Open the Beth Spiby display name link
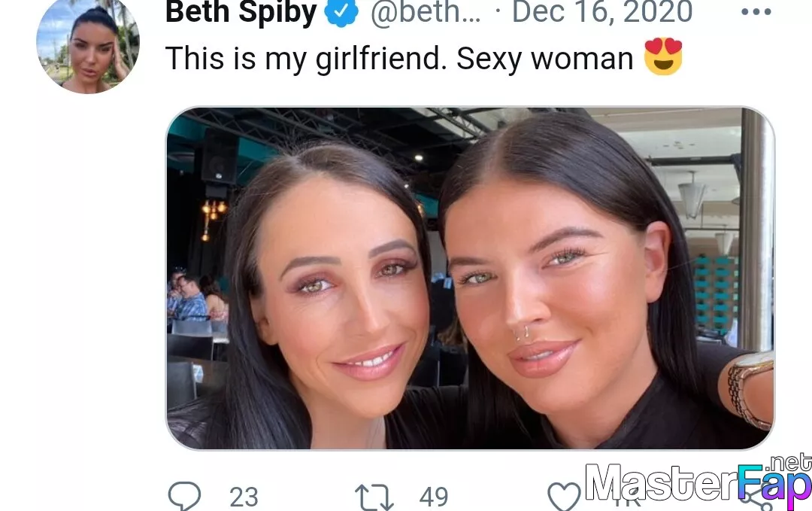 point(241,13)
